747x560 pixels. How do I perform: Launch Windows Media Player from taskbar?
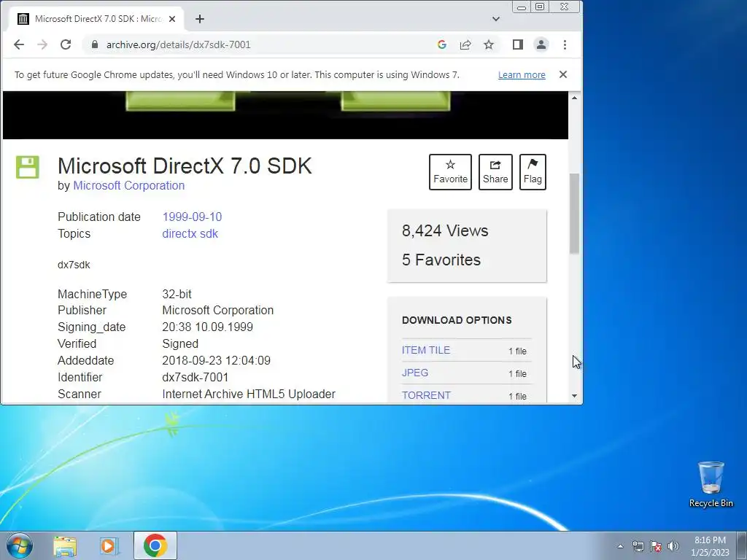click(x=109, y=546)
